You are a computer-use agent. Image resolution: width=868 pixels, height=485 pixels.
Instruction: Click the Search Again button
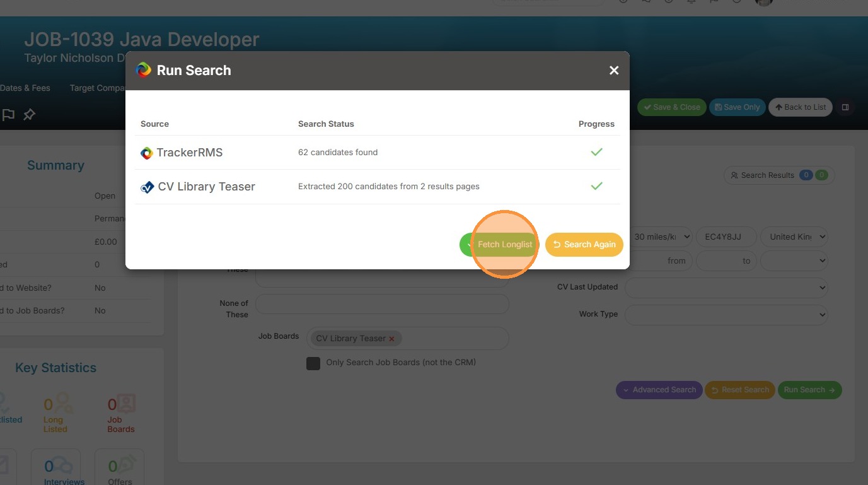[584, 245]
